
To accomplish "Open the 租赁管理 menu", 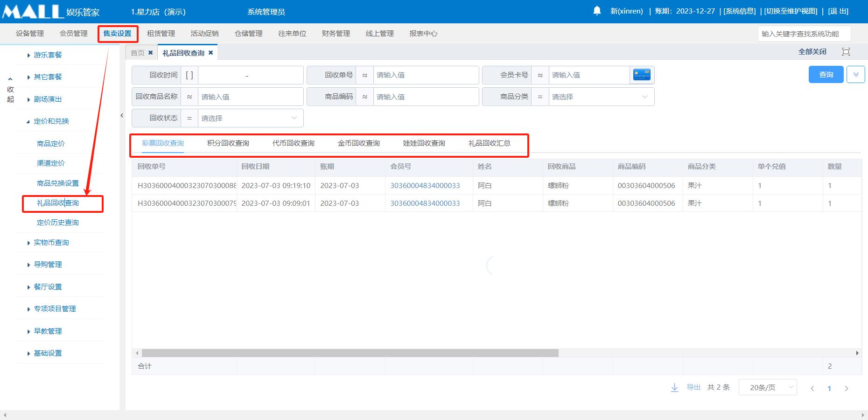I will point(161,34).
